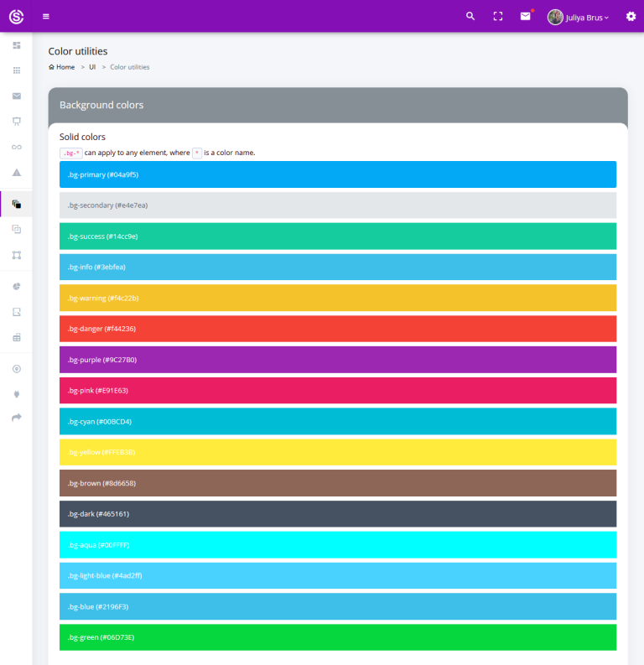This screenshot has width=644, height=665.
Task: Open the pie chart icon in sidebar
Action: [x=16, y=287]
